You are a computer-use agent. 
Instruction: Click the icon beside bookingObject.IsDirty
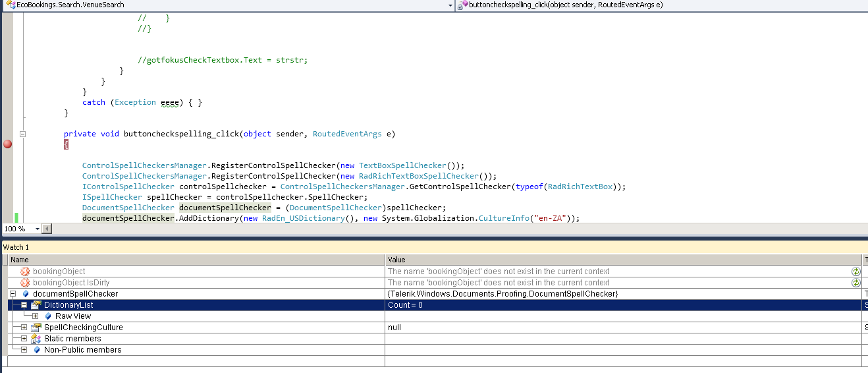25,282
